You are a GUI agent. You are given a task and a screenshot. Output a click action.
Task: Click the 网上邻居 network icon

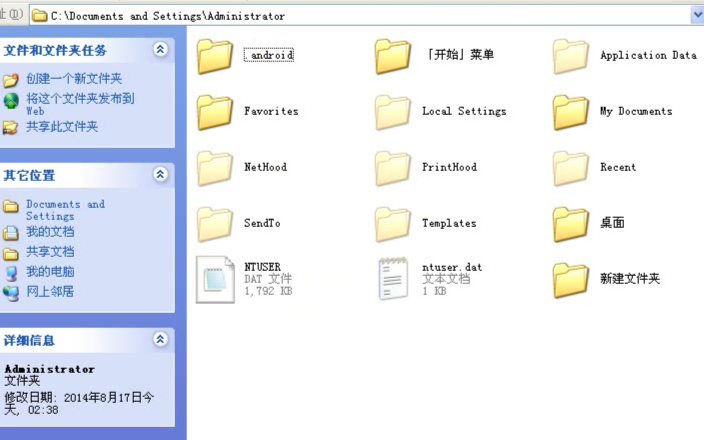(x=11, y=293)
